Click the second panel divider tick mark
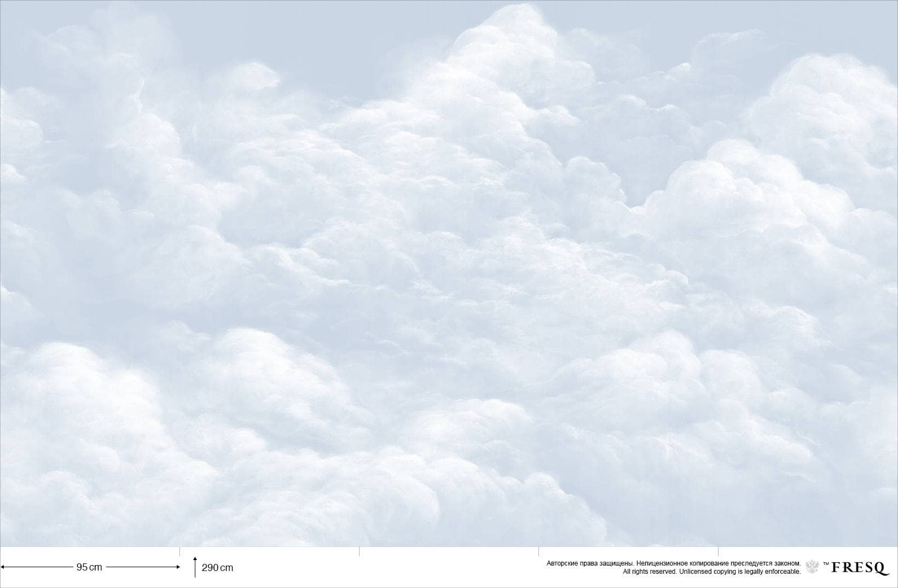This screenshot has width=898, height=588. [360, 551]
